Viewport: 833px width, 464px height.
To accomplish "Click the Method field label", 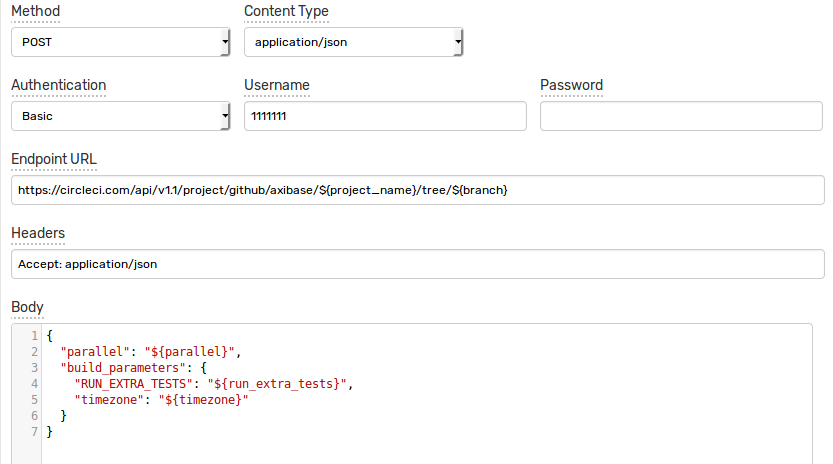I will coord(36,11).
